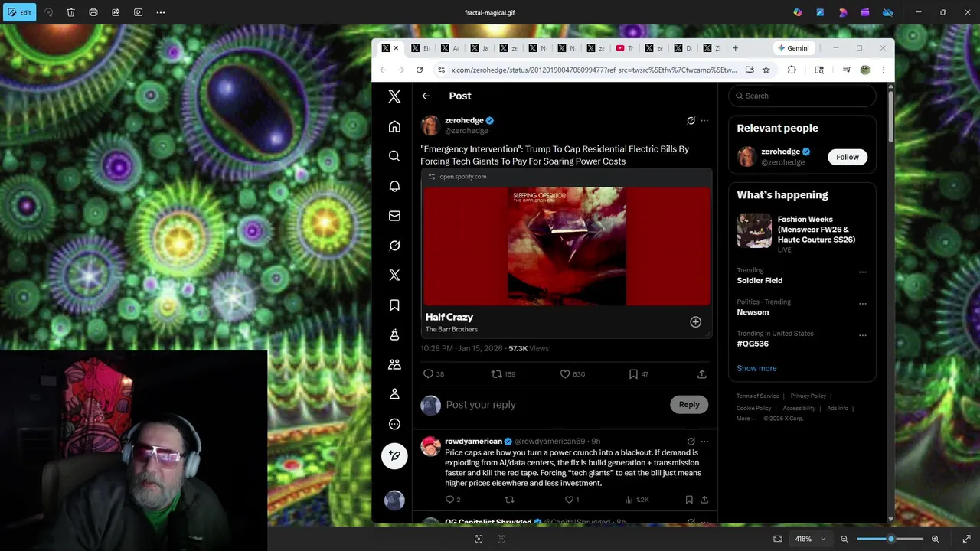
Task: Open Profile person icon in sidebar
Action: tap(394, 394)
